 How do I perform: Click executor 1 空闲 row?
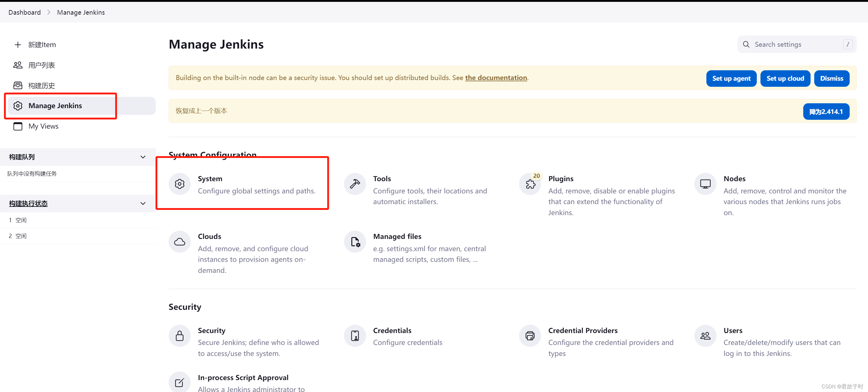[78, 220]
